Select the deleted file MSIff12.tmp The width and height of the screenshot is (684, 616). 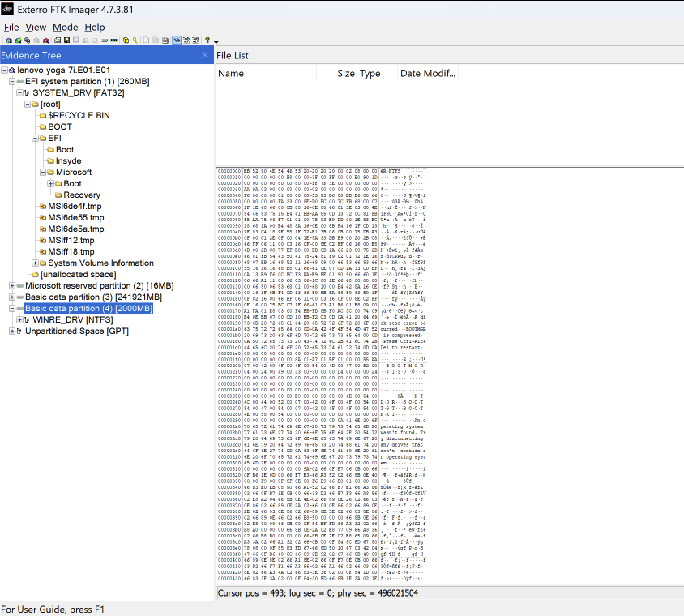coord(71,240)
